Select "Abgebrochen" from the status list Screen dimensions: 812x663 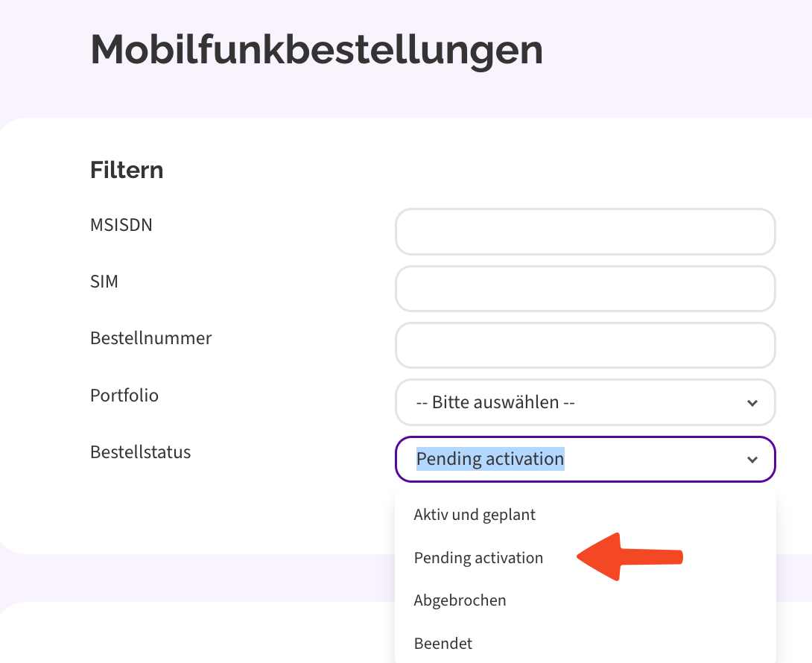pyautogui.click(x=460, y=600)
